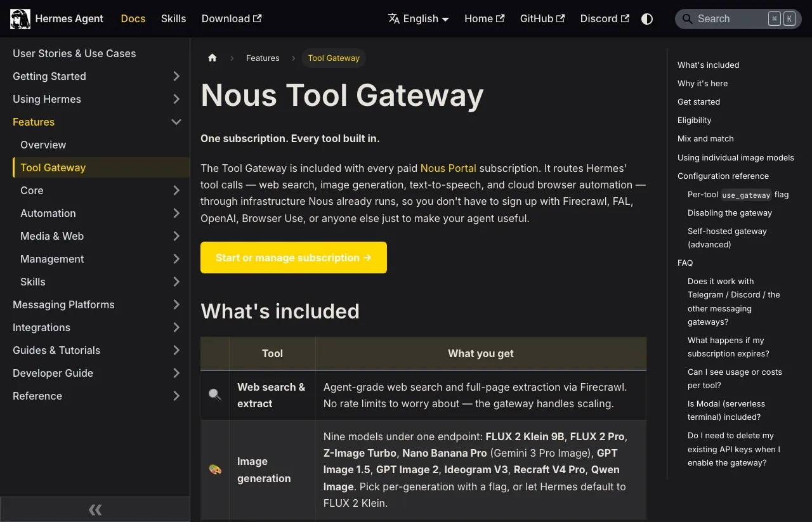
Task: Open the Docs navbar tab
Action: pyautogui.click(x=133, y=19)
